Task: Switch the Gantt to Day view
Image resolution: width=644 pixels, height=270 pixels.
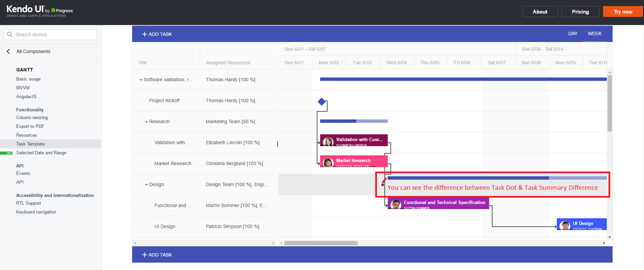Action: coord(573,33)
